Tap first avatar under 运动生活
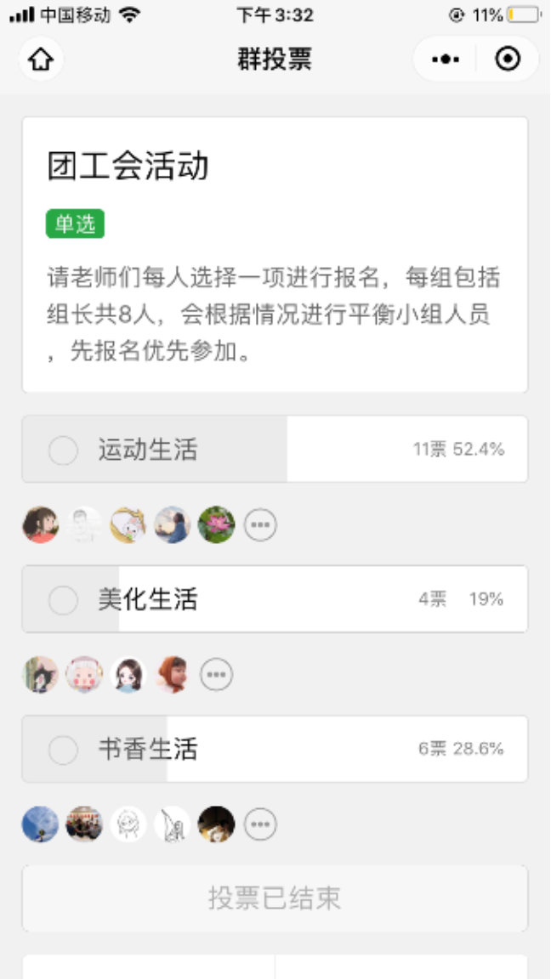This screenshot has height=980, width=551. [40, 525]
